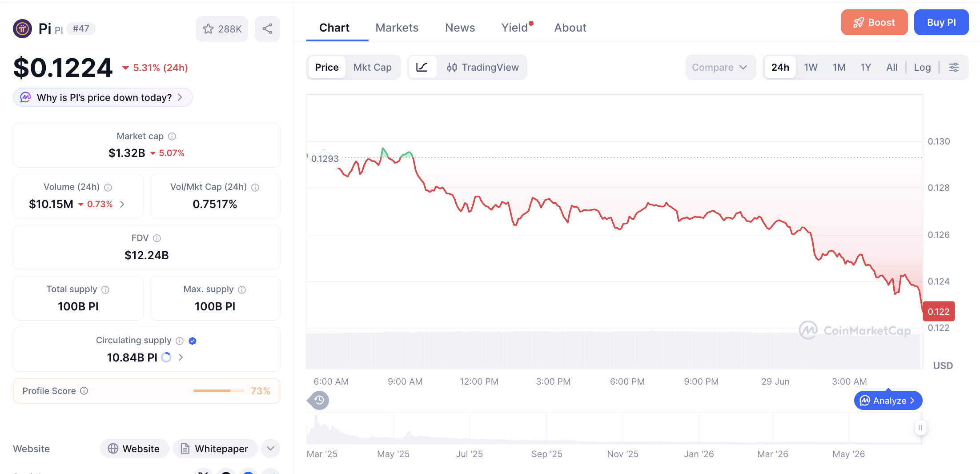The width and height of the screenshot is (980, 474).
Task: Open the chart settings sliders icon
Action: (x=954, y=67)
